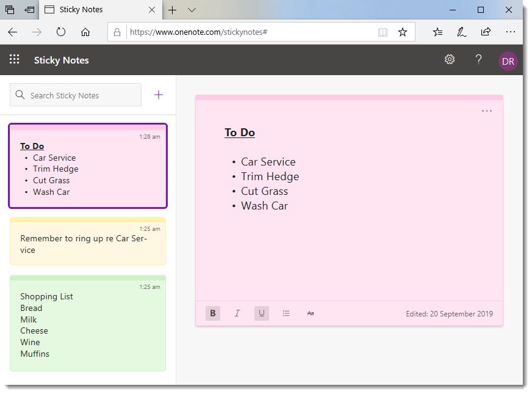
Task: Open the Sticky Notes settings gear
Action: click(x=450, y=59)
